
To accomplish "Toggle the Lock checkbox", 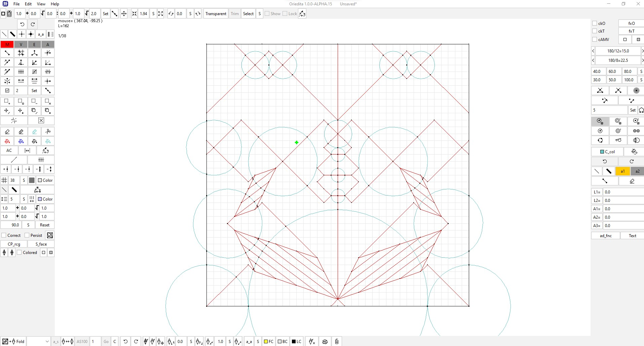I will point(285,14).
